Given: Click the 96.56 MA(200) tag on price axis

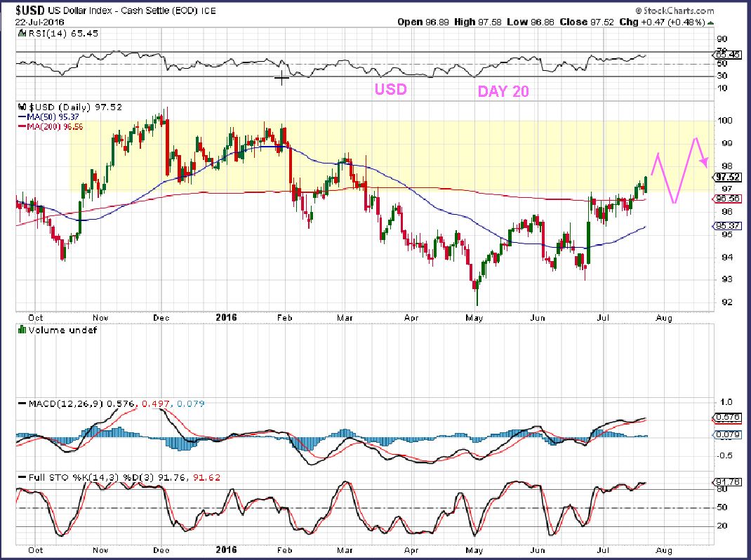Looking at the screenshot, I should [x=728, y=199].
